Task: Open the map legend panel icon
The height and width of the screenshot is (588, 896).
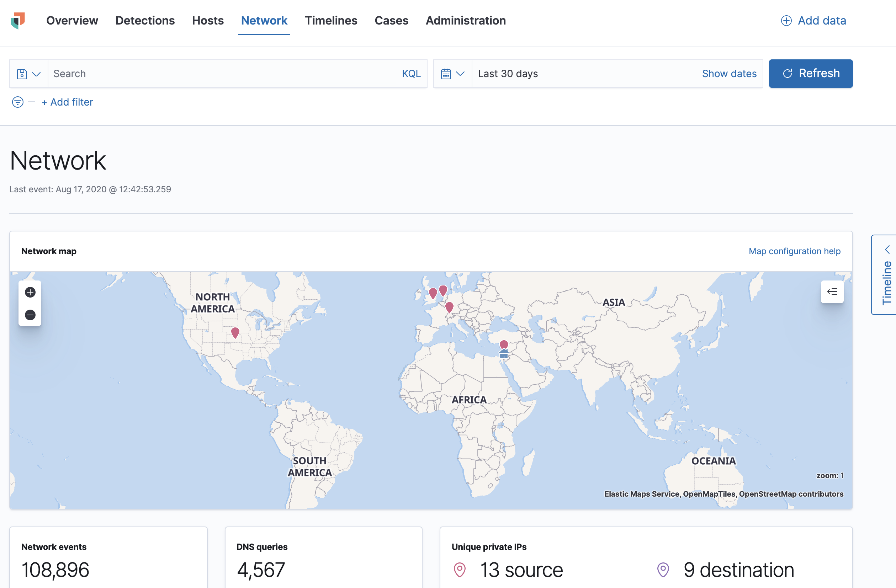Action: pos(832,292)
